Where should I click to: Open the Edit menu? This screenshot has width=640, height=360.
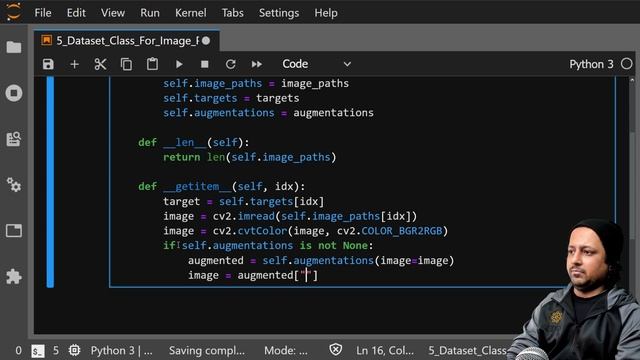coord(76,13)
